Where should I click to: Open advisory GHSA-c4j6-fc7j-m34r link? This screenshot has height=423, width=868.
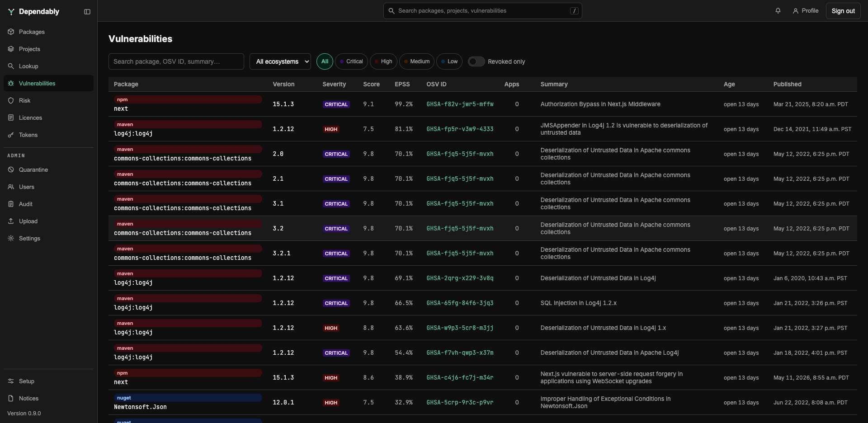[460, 378]
